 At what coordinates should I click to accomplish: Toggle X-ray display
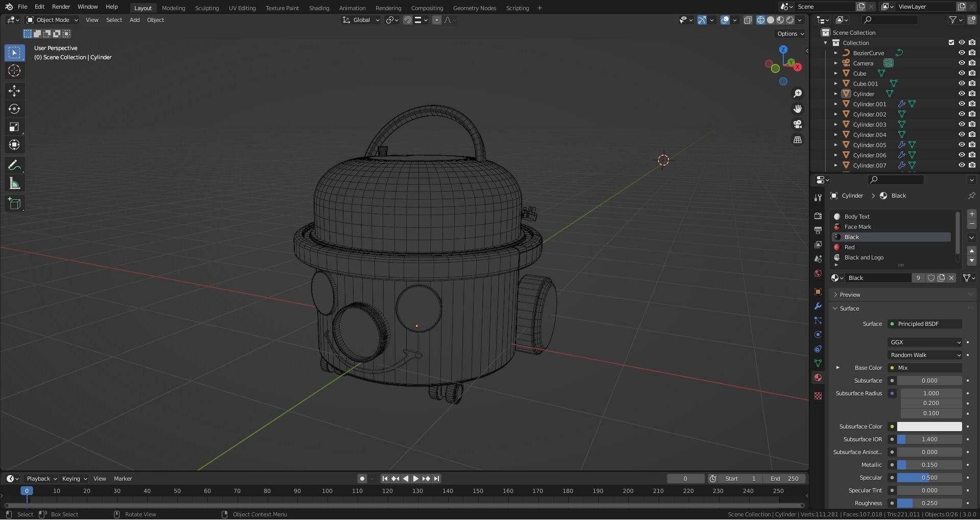point(748,20)
